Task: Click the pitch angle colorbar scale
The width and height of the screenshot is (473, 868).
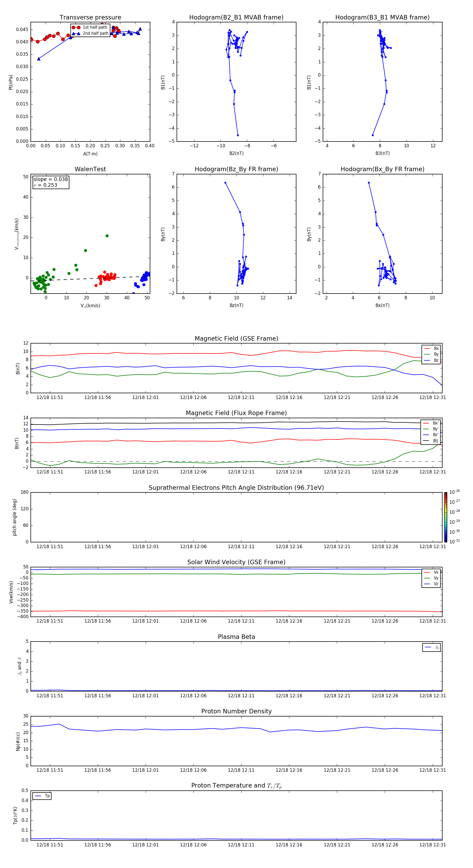Action: click(x=445, y=517)
